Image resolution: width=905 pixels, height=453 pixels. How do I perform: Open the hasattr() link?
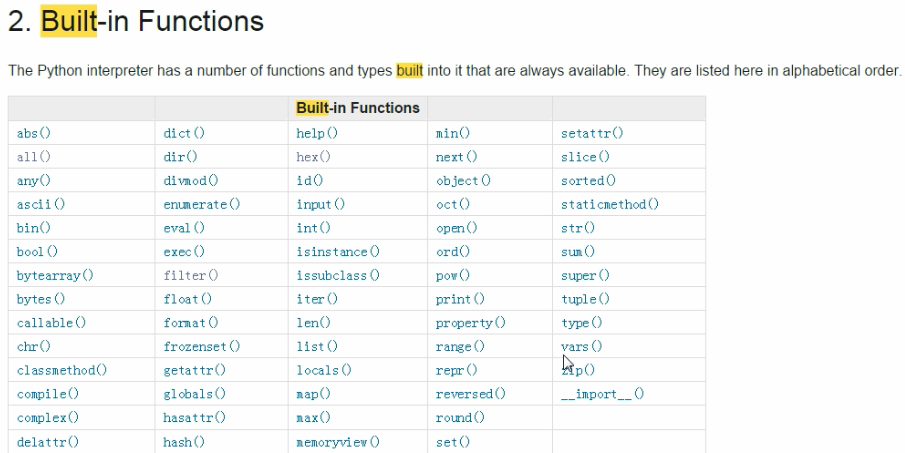point(195,417)
